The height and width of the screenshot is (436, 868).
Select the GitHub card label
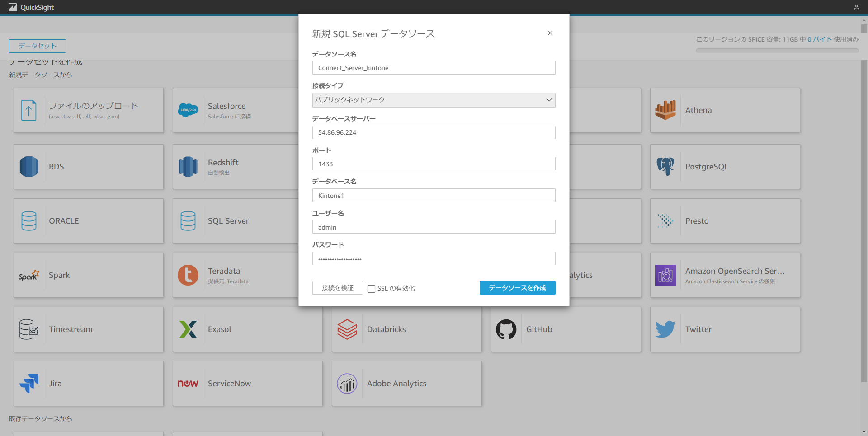coord(539,329)
